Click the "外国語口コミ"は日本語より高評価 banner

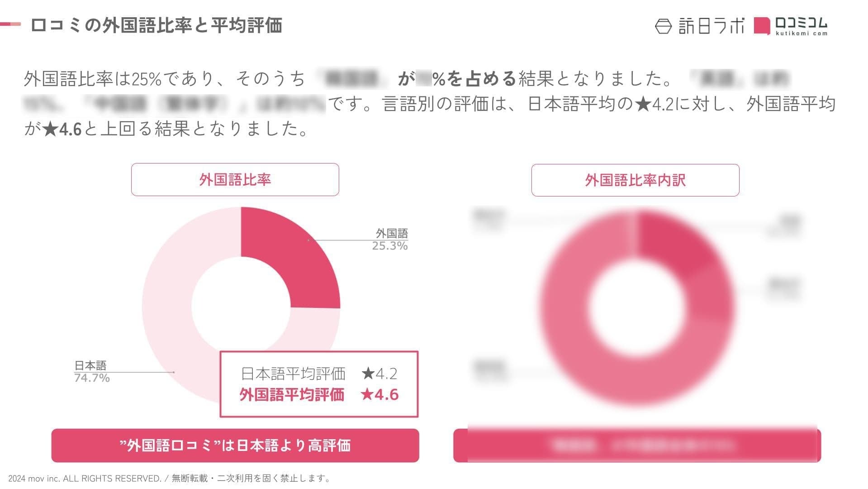tap(235, 446)
